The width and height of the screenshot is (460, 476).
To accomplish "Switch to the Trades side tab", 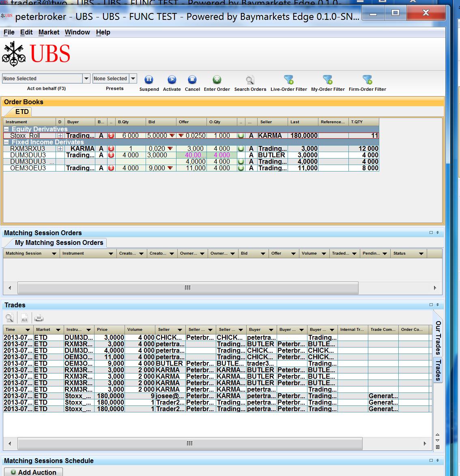I will point(438,370).
